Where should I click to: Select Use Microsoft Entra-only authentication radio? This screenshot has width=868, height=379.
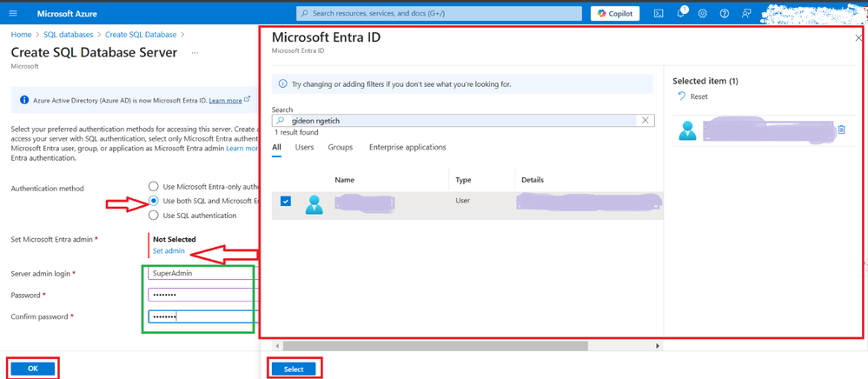pos(153,186)
